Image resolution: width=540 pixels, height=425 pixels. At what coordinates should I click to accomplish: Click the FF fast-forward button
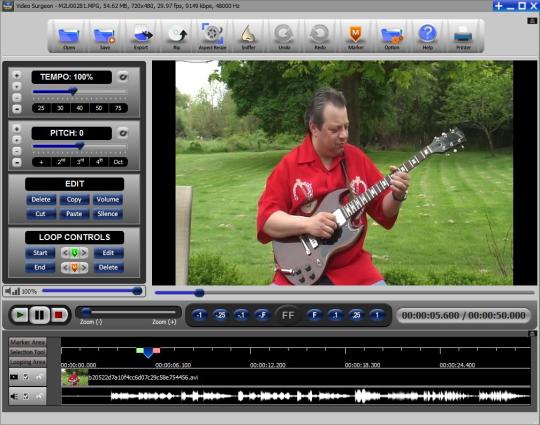click(288, 315)
